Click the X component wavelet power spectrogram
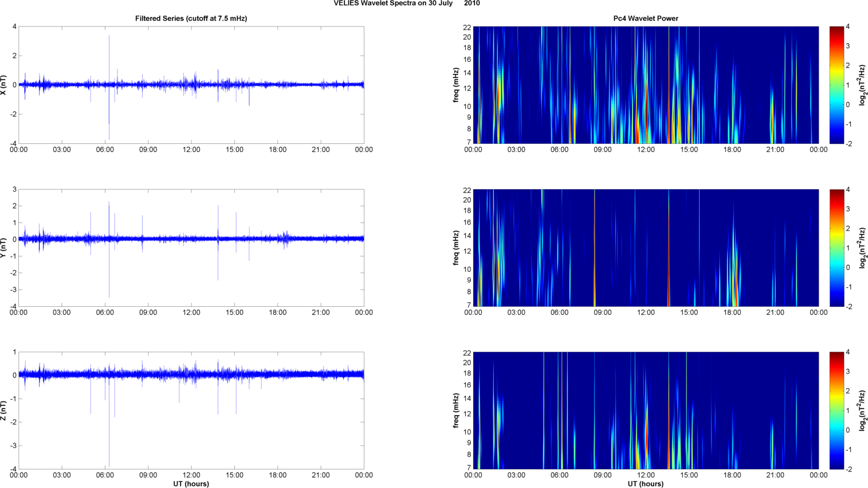868x488 pixels. (x=646, y=85)
